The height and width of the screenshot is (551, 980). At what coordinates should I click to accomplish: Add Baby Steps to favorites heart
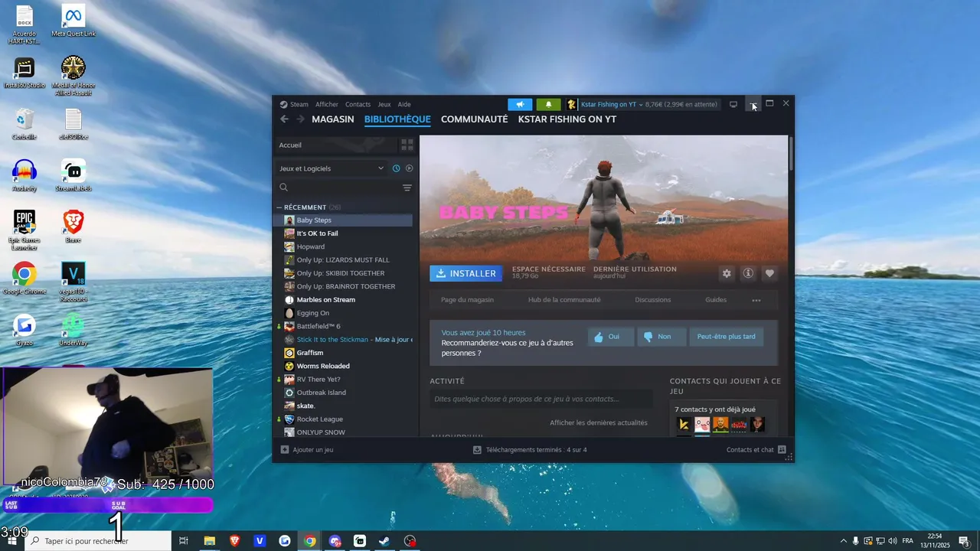click(x=769, y=273)
